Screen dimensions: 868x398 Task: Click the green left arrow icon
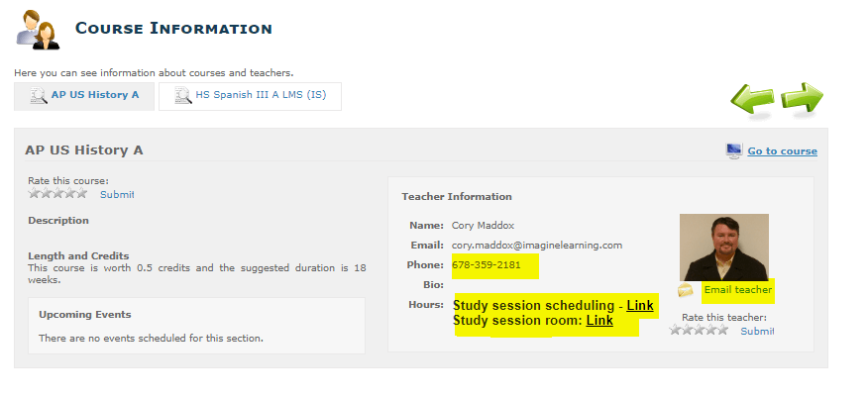pos(753,100)
